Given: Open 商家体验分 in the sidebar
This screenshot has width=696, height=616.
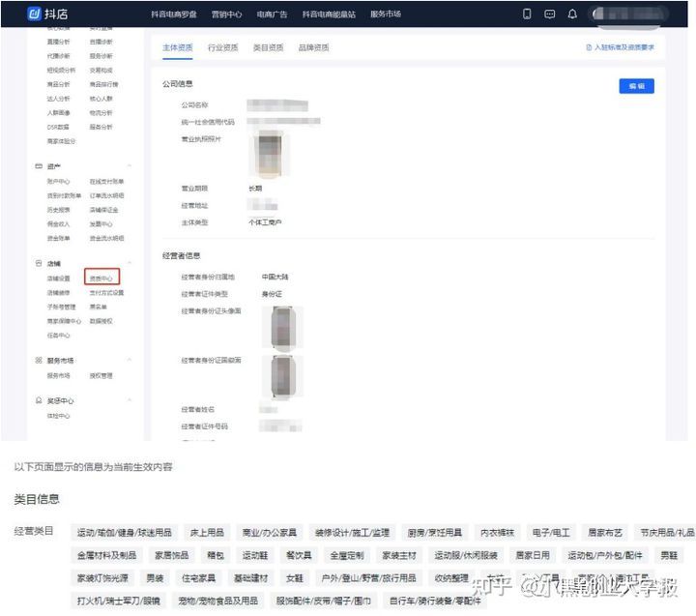Looking at the screenshot, I should pyautogui.click(x=61, y=141).
